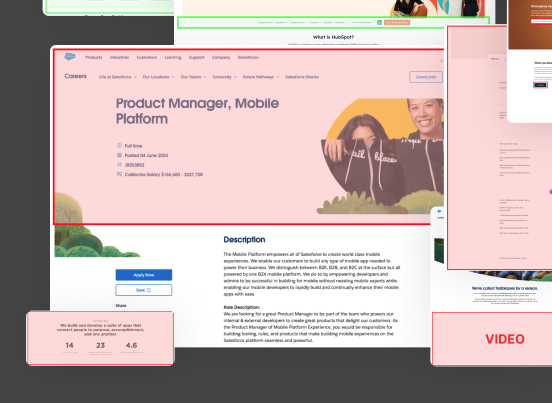
Task: Click the orange button in HubSpot nav
Action: click(397, 22)
